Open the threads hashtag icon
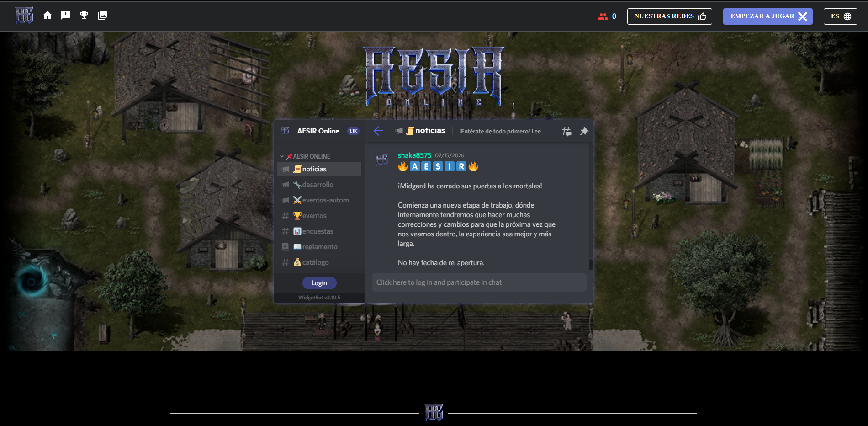 click(x=566, y=132)
